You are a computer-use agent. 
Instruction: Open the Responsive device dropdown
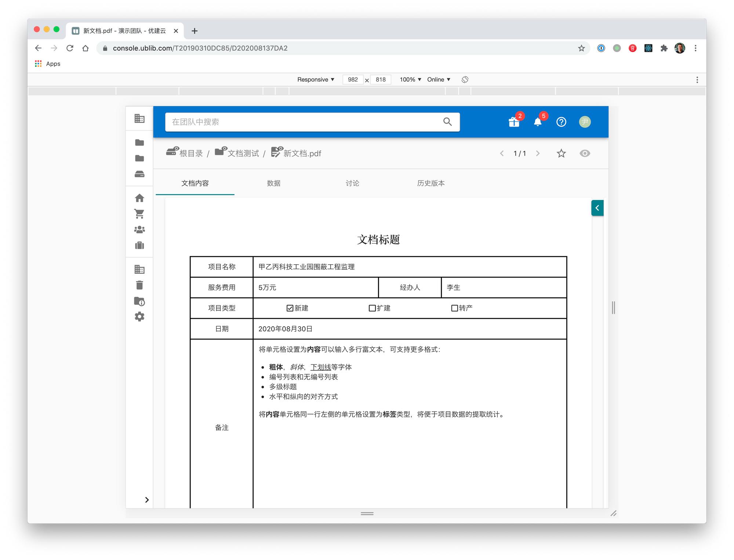click(316, 80)
